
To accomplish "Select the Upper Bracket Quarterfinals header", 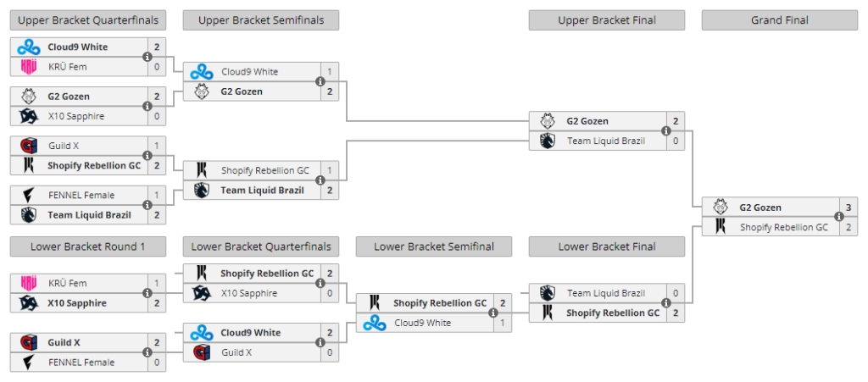I will tap(88, 20).
